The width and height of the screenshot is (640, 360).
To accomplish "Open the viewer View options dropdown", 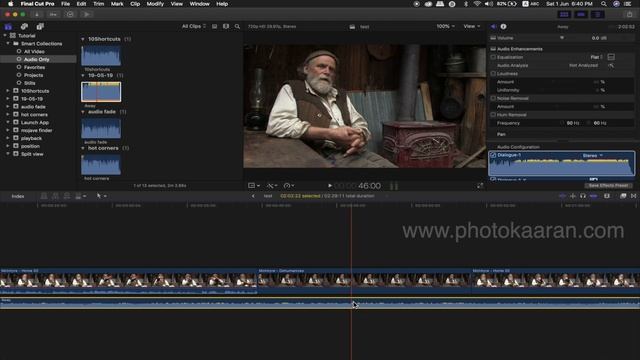I will coord(471,27).
